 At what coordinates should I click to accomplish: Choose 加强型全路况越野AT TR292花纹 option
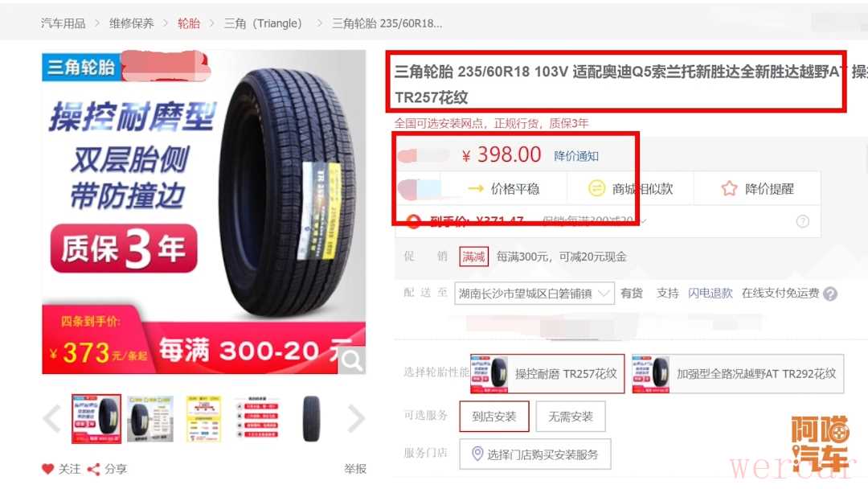737,374
